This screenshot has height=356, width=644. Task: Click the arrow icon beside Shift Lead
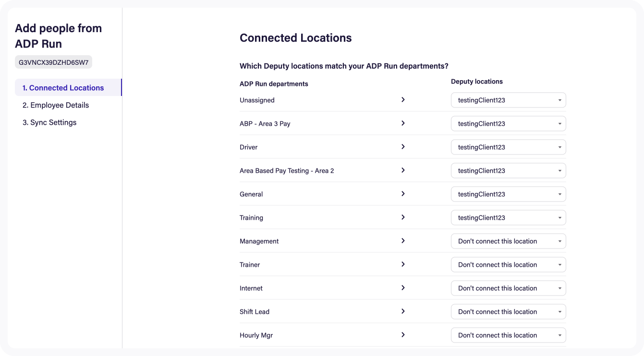[403, 311]
